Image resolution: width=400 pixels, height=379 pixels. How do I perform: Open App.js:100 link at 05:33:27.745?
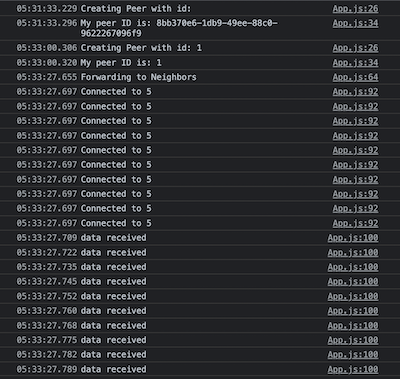[x=353, y=281]
